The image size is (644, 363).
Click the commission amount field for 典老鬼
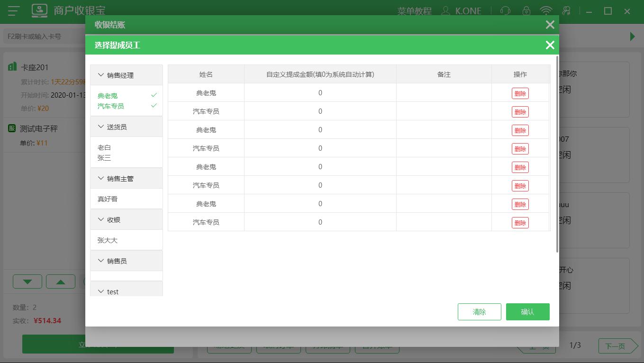pos(320,93)
